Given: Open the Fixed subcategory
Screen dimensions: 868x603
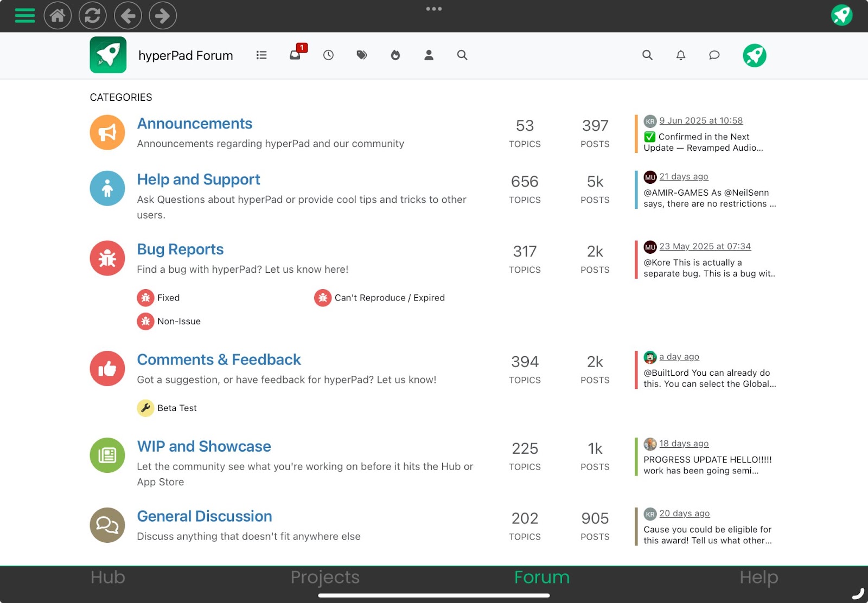Looking at the screenshot, I should pos(168,298).
